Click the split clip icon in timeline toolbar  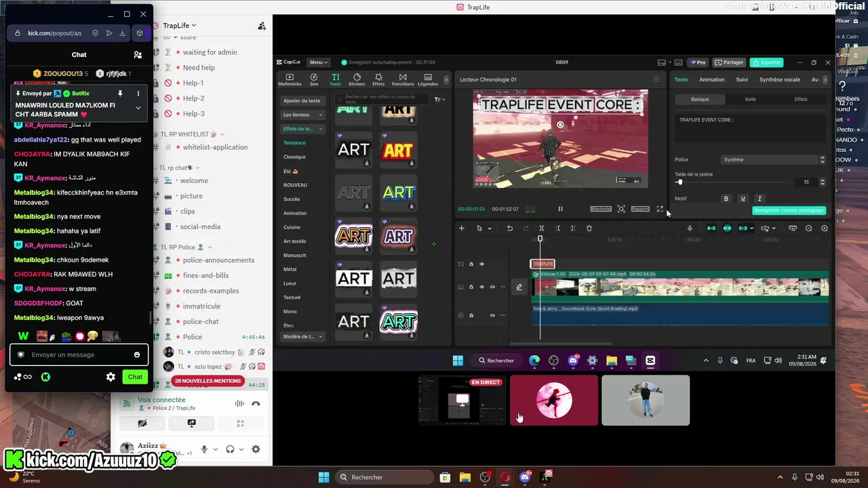[541, 228]
